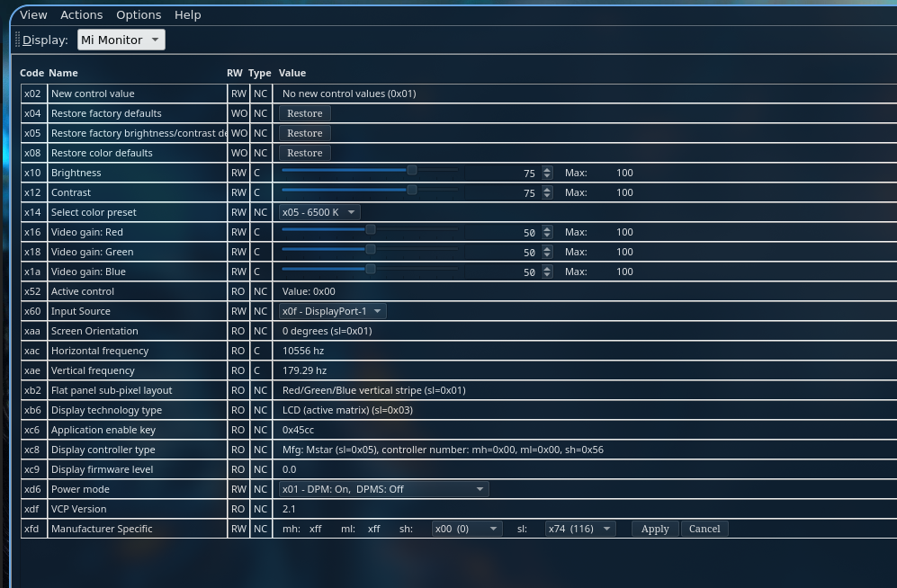The height and width of the screenshot is (588, 897).
Task: Open the Input Source DisplayPort-1 dropdown
Action: click(332, 311)
